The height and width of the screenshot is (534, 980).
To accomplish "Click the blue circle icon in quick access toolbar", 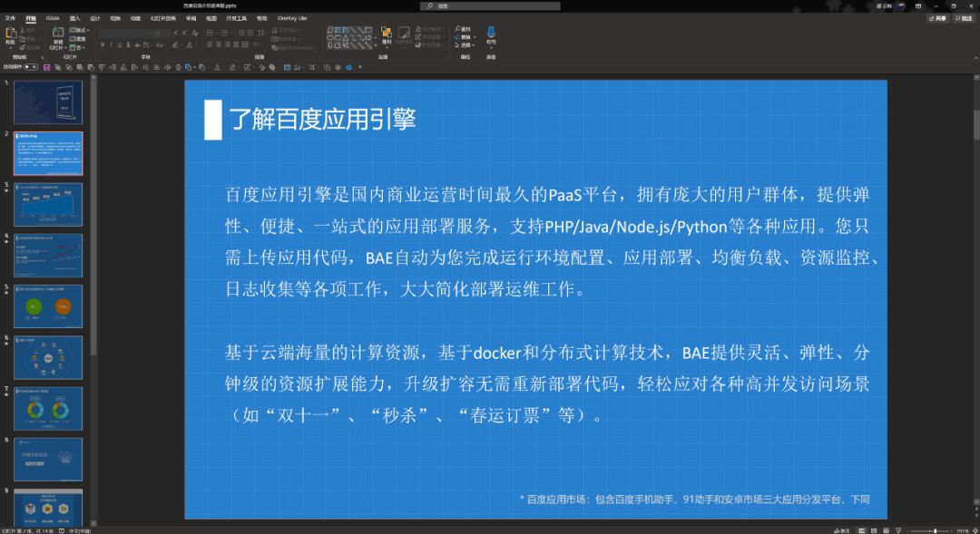I will pos(348,67).
